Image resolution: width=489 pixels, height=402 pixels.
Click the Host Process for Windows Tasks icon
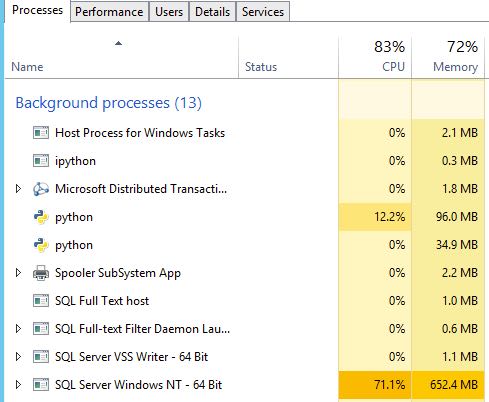tap(41, 133)
